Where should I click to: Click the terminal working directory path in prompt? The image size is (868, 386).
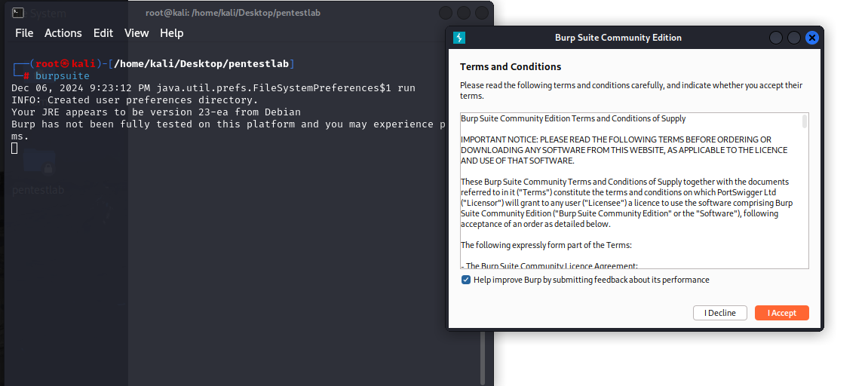201,63
